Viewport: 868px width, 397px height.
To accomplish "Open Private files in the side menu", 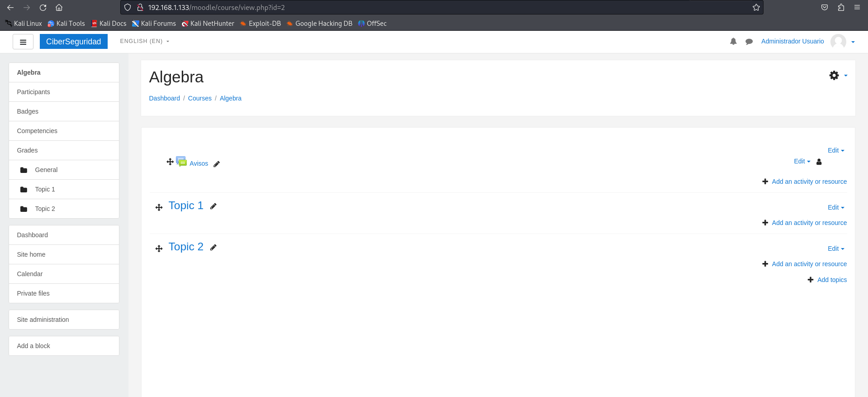I will pyautogui.click(x=64, y=293).
